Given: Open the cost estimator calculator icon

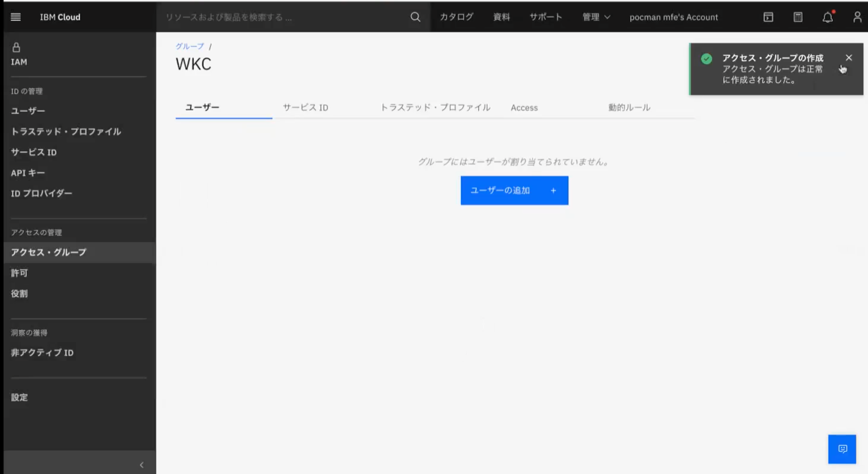Looking at the screenshot, I should point(798,17).
